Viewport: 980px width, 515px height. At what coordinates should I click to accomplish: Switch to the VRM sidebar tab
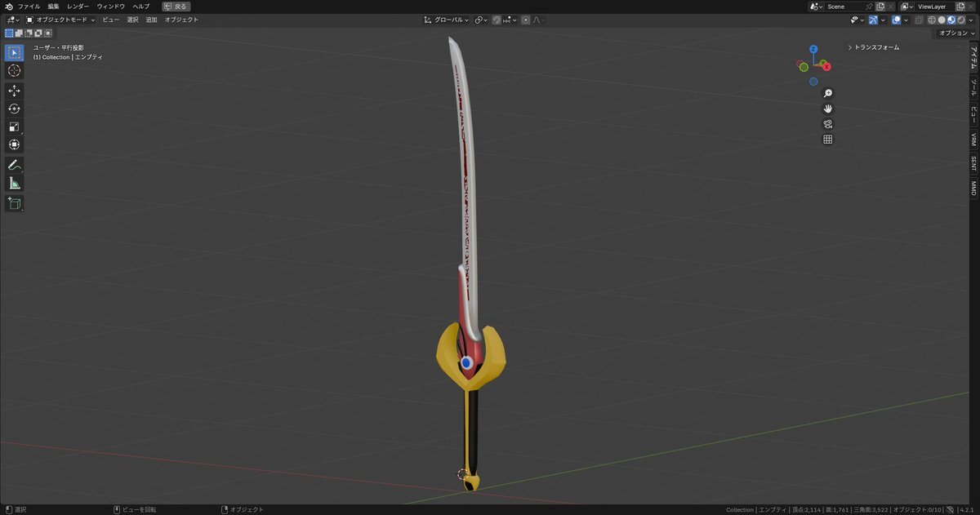coord(973,140)
